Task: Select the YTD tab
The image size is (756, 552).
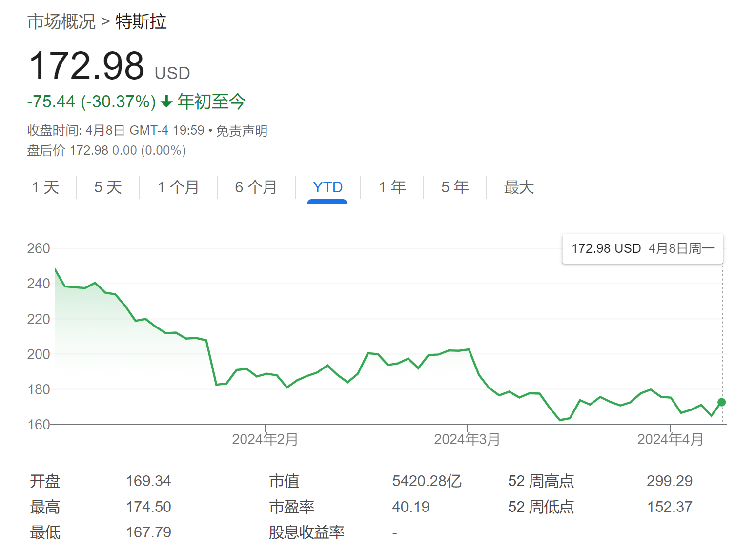Action: click(327, 187)
